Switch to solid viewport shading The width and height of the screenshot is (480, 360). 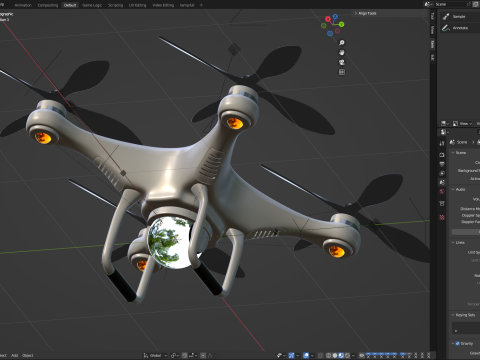point(335,355)
